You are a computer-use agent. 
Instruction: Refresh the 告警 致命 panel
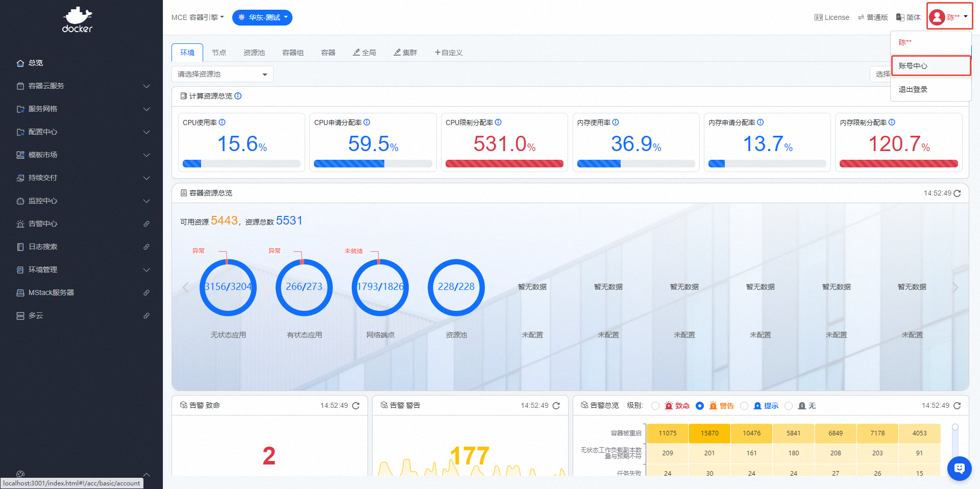click(x=356, y=406)
